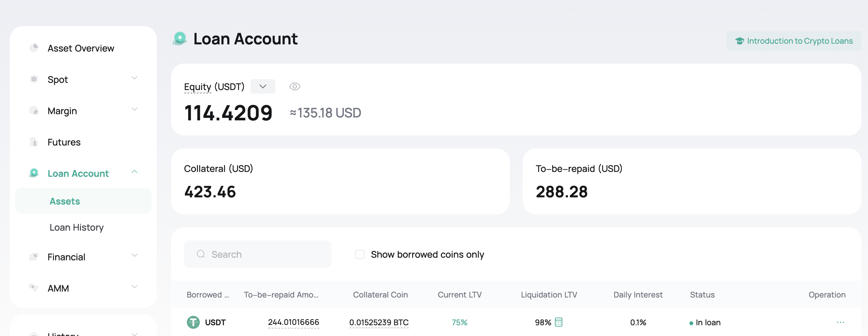Screen dimensions: 868x336
Task: Click the equity value 114.4209
Action: pos(228,113)
